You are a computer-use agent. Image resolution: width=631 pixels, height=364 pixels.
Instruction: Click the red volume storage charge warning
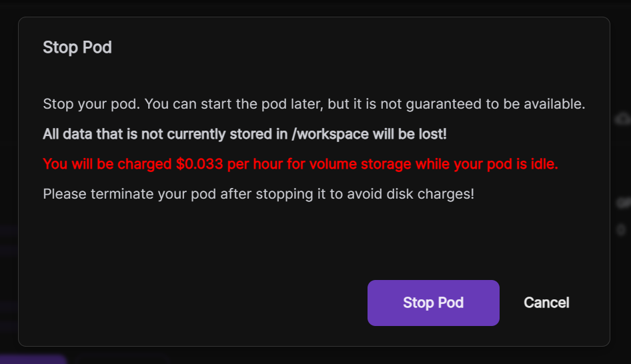tap(300, 164)
